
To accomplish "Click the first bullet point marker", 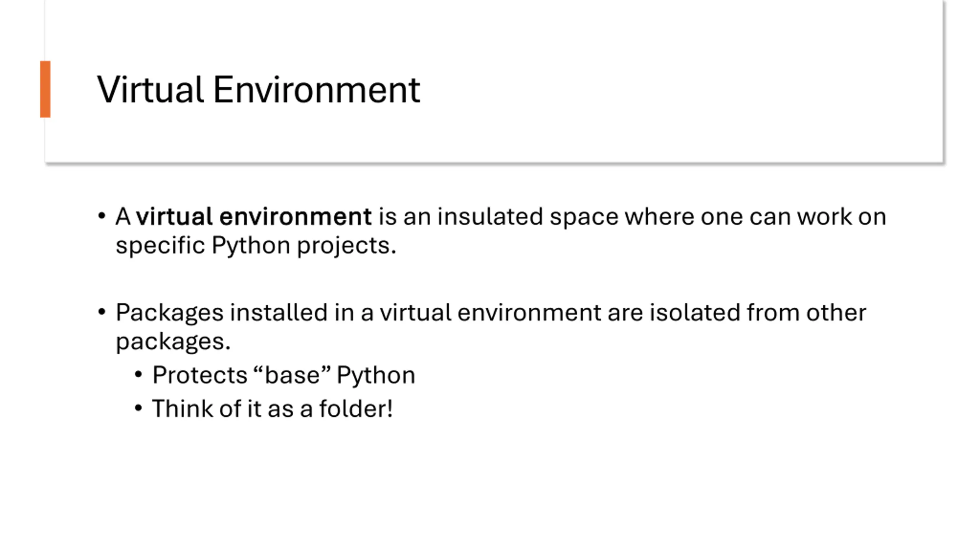I will [101, 216].
